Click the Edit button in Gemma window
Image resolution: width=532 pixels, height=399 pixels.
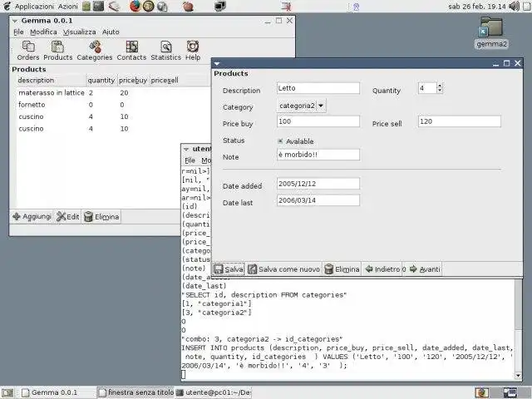(x=68, y=216)
